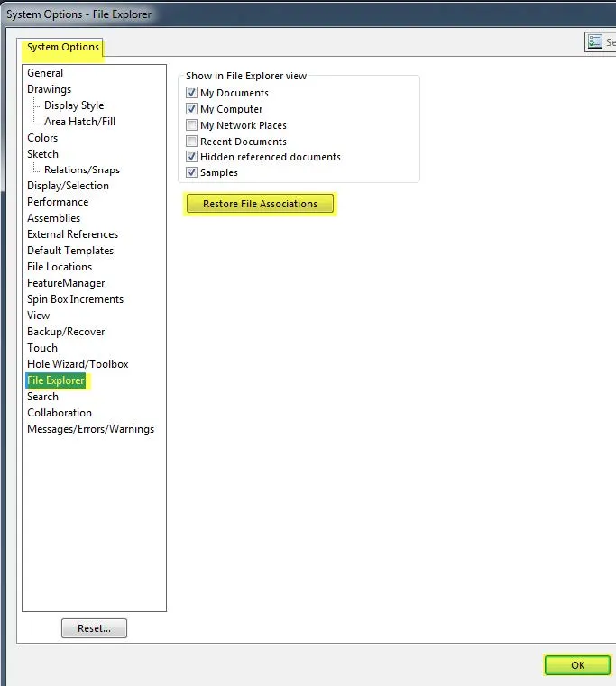Click Restore File Associations button
This screenshot has height=686, width=616.
(x=260, y=204)
